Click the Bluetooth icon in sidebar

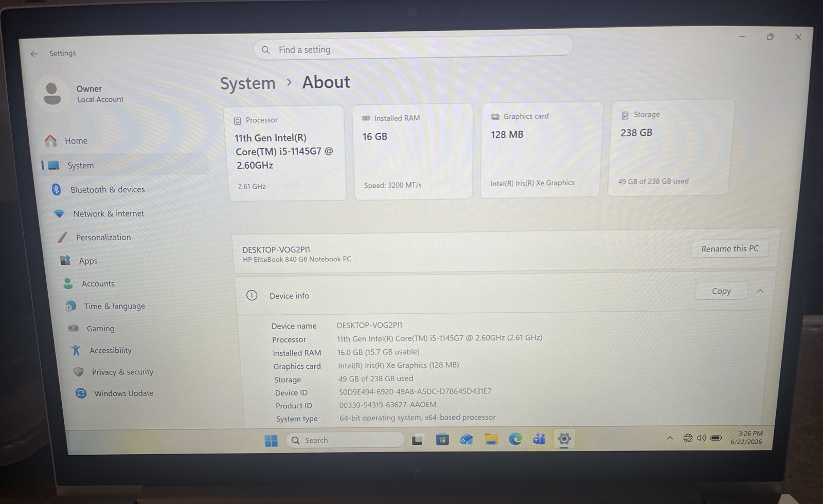click(x=56, y=189)
